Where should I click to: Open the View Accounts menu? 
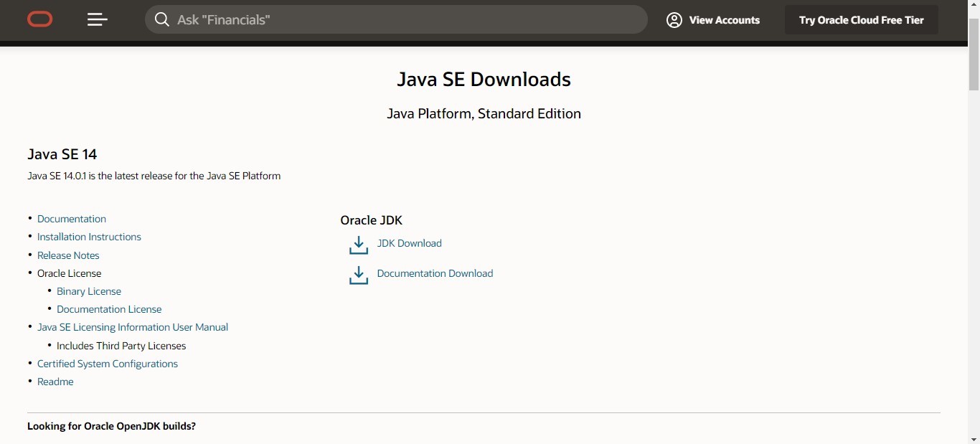724,20
